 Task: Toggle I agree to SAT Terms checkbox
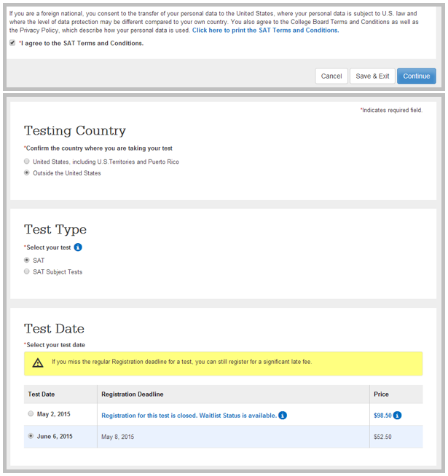pyautogui.click(x=12, y=43)
